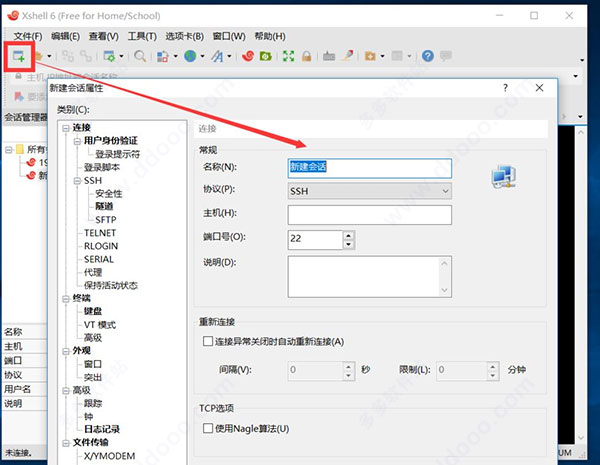Enable 连接异常关闭时自动重新连接(A) checkbox
Image resolution: width=600 pixels, height=465 pixels.
tap(208, 341)
